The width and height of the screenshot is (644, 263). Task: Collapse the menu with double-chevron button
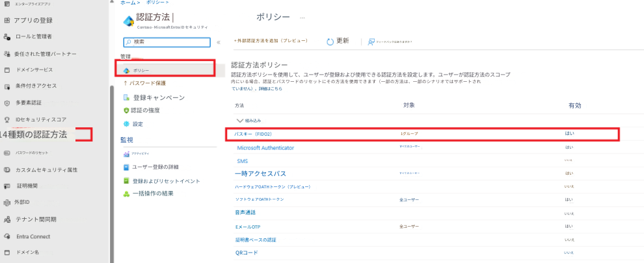[x=219, y=42]
